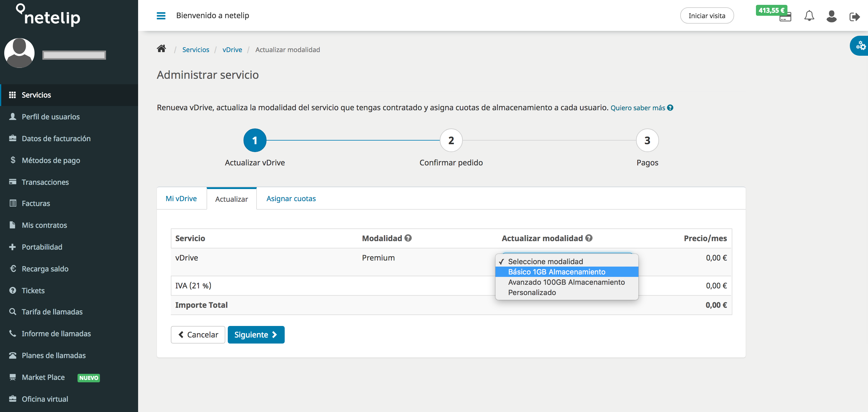The width and height of the screenshot is (868, 412).
Task: Open Transacciones in sidebar
Action: pos(69,182)
